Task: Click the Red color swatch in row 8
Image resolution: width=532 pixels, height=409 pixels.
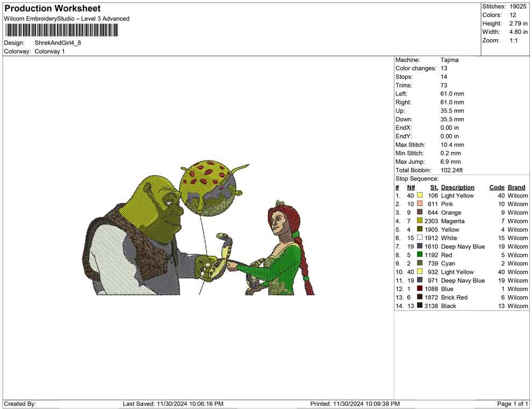Action: [x=420, y=254]
